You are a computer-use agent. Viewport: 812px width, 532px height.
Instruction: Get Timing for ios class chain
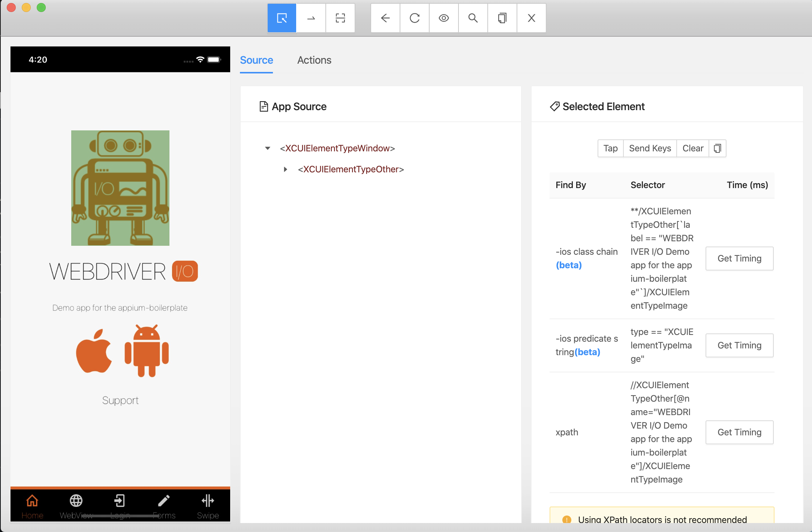(x=739, y=259)
